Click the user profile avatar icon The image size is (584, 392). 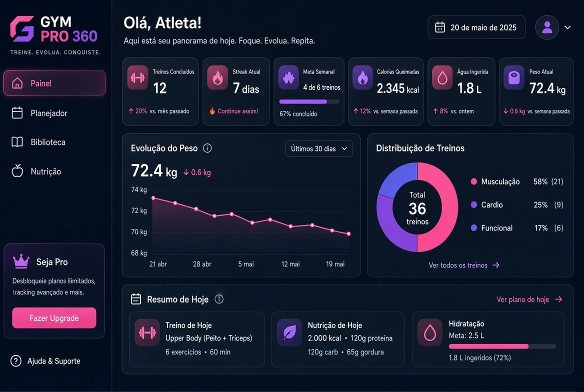click(x=547, y=27)
